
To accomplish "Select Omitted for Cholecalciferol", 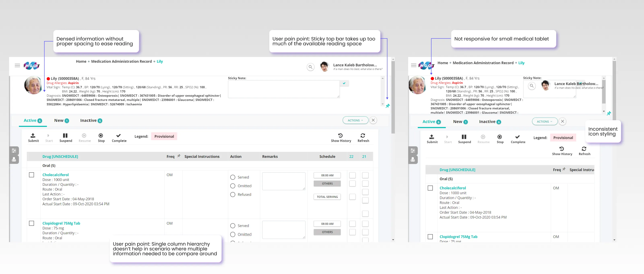I will pyautogui.click(x=233, y=186).
